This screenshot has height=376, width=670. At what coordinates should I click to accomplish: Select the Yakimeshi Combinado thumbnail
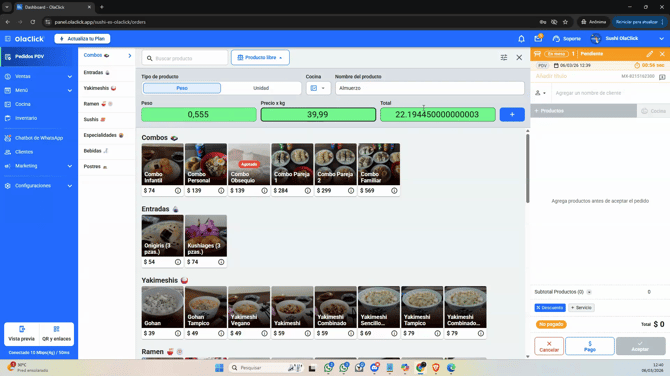point(335,307)
